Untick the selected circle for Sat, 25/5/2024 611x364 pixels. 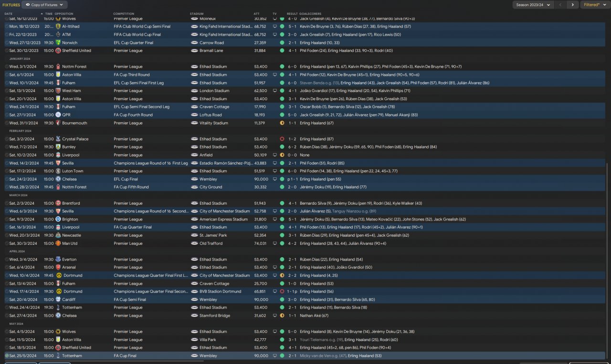pos(7,355)
